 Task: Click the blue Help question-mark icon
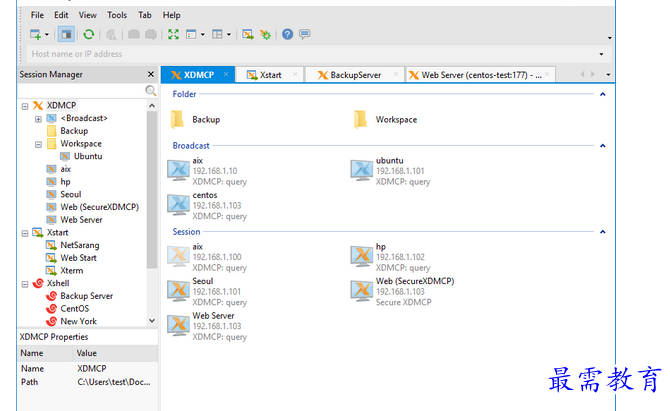coord(288,34)
